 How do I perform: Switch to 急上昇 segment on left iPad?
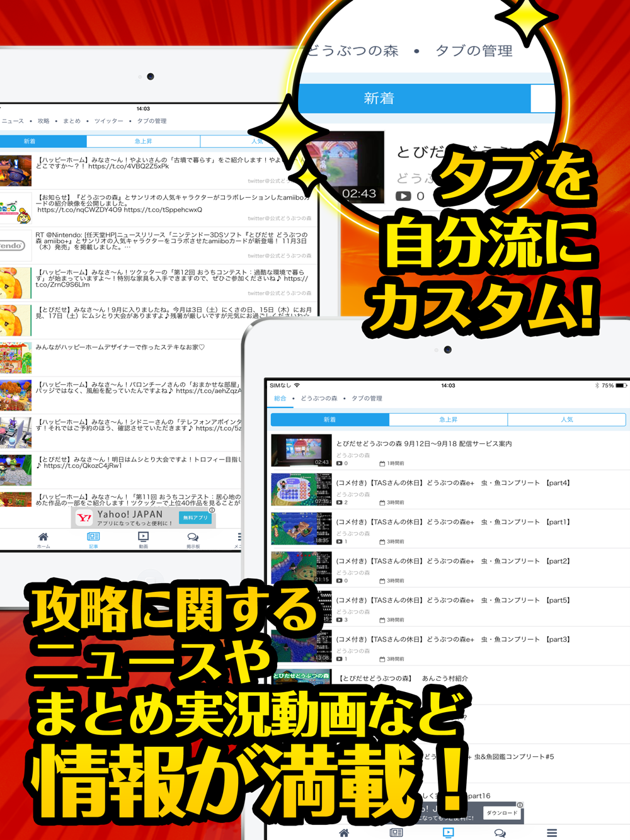pos(143,142)
